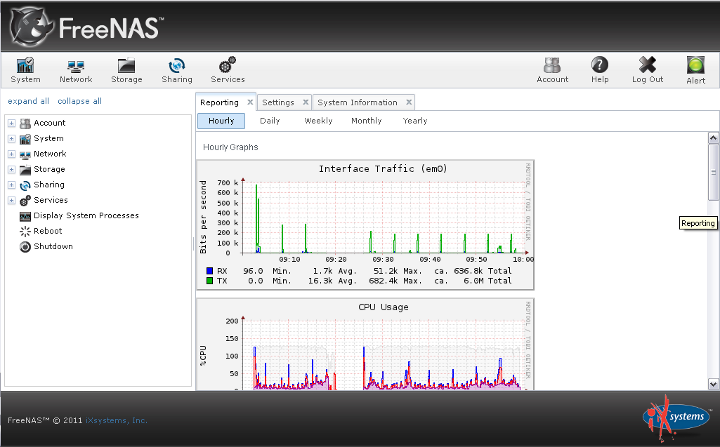Click the System icon in tree
This screenshot has width=720, height=447.
[x=25, y=139]
